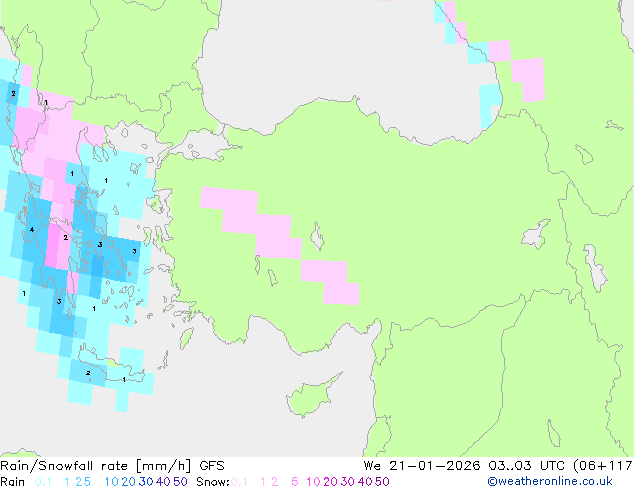
Task: Click the Snow legend value 10
Action: pyautogui.click(x=313, y=482)
